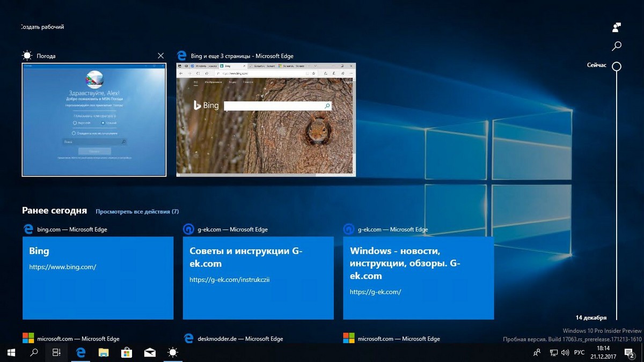
Task: Click deskmodder.de — Microsoft Edge label
Action: tap(240, 339)
